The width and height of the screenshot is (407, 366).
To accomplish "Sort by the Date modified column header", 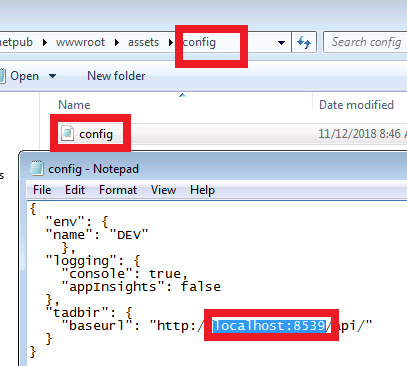I will (x=356, y=105).
